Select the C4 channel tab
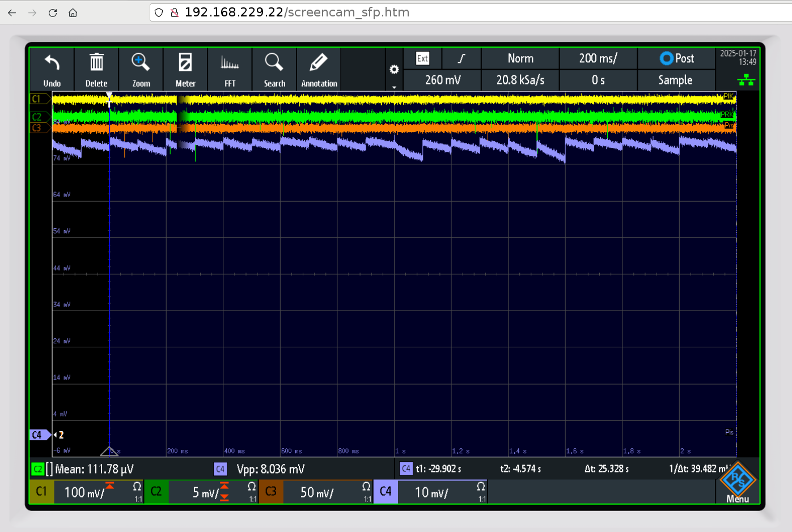792x532 pixels. pos(386,492)
